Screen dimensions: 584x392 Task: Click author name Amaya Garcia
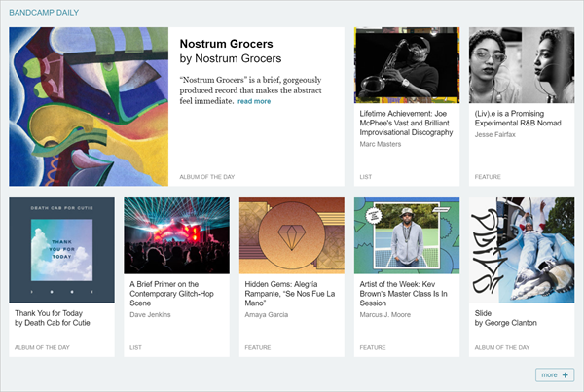[267, 314]
